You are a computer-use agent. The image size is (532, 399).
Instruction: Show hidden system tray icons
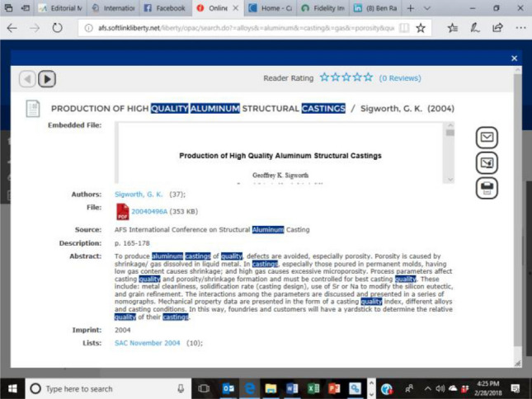click(x=428, y=388)
